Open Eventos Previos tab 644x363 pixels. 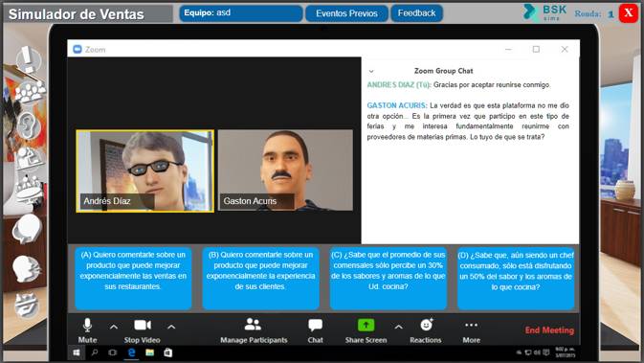pos(346,13)
